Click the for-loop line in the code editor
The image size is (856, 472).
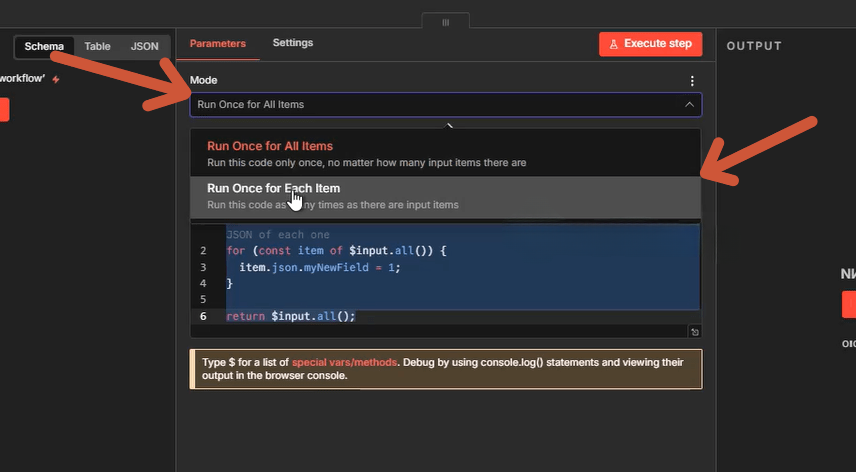tap(336, 251)
